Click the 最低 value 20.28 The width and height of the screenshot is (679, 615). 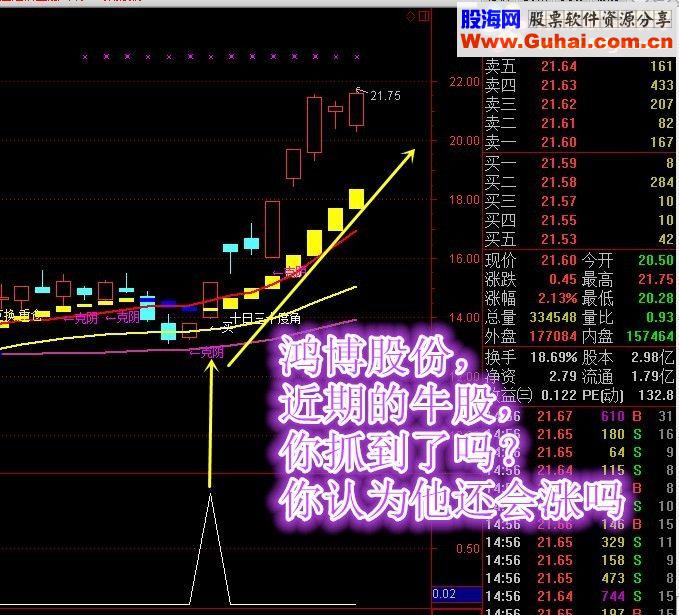coord(656,298)
